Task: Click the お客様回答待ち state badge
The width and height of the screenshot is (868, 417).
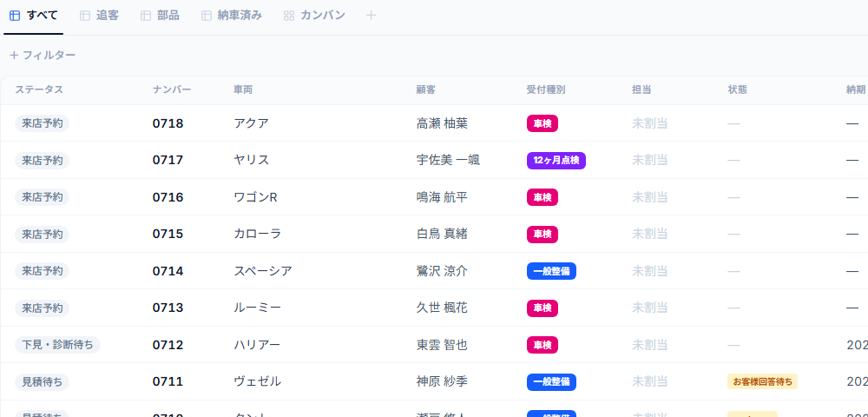Action: point(762,381)
